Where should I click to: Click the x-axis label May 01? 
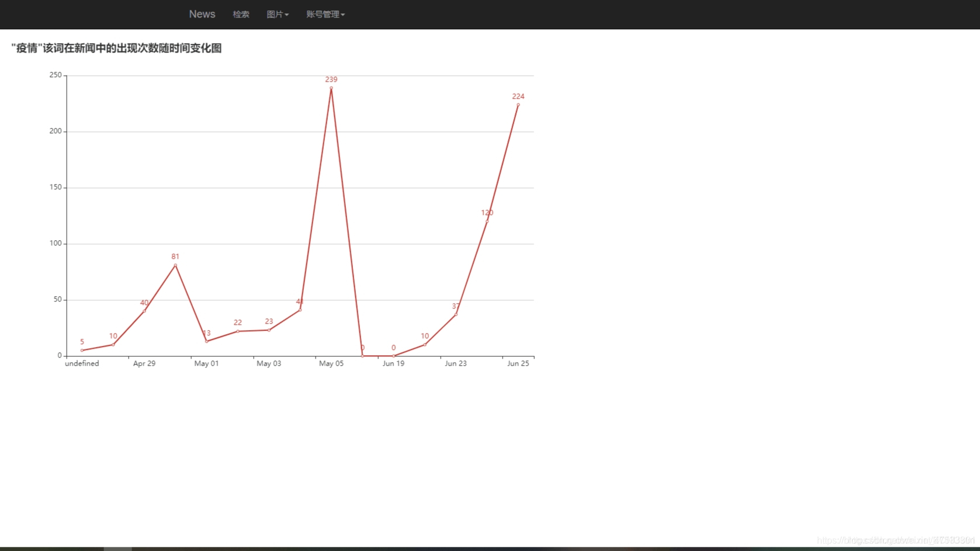[x=206, y=363]
